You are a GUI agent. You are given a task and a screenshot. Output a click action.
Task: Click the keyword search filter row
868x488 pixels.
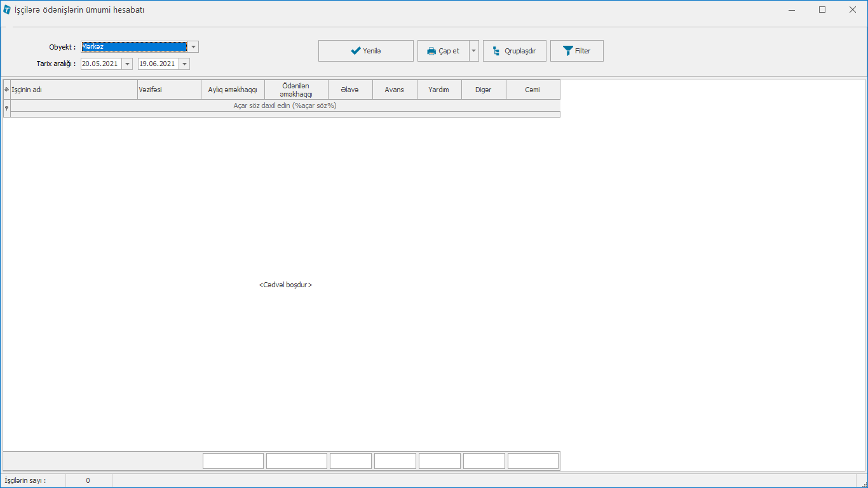pos(285,106)
